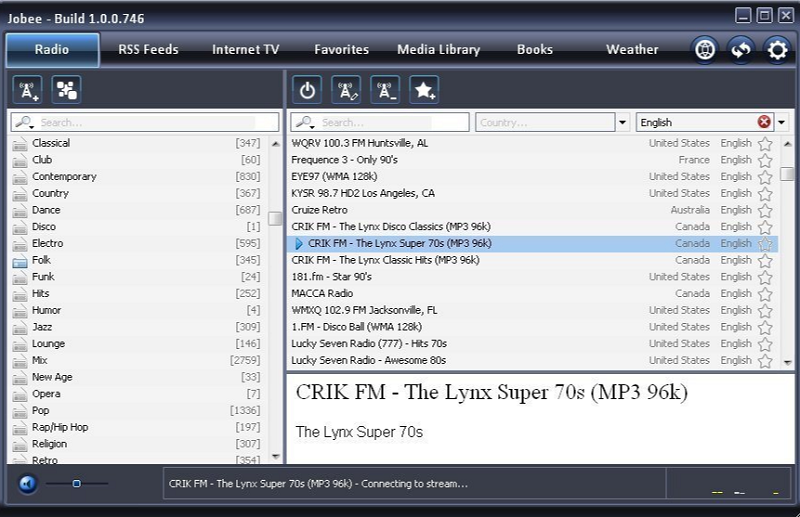Select the Contemporary category
Screen dimensions: 800x517
pos(137,177)
